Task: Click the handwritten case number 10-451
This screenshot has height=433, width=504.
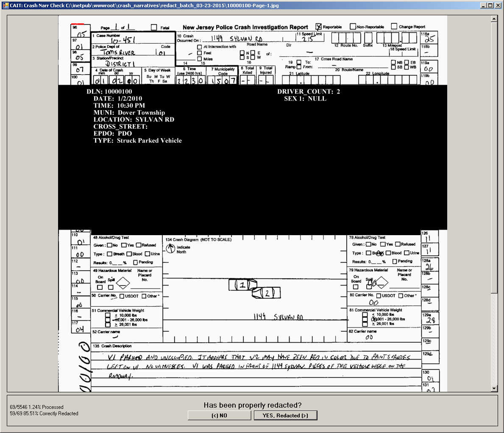Action: click(x=123, y=40)
